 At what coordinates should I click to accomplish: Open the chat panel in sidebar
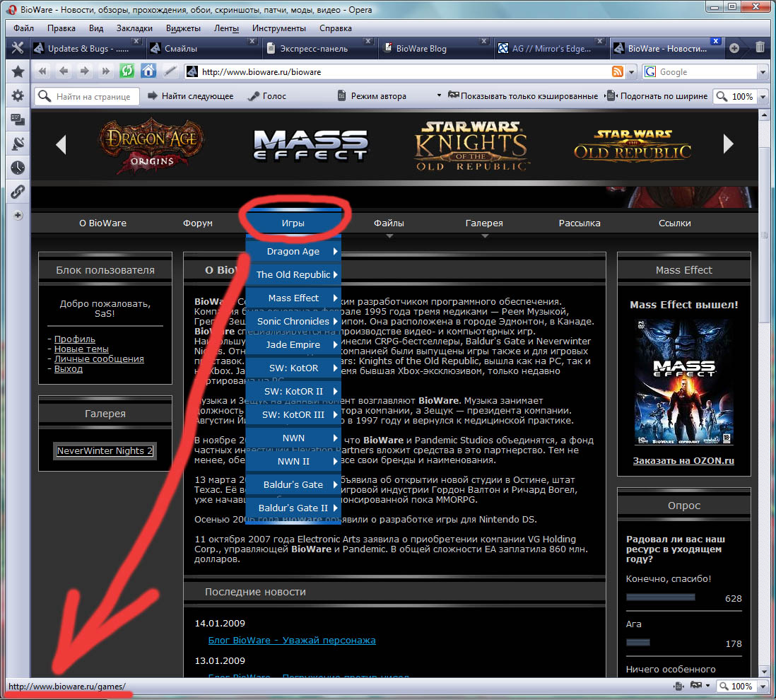click(18, 119)
